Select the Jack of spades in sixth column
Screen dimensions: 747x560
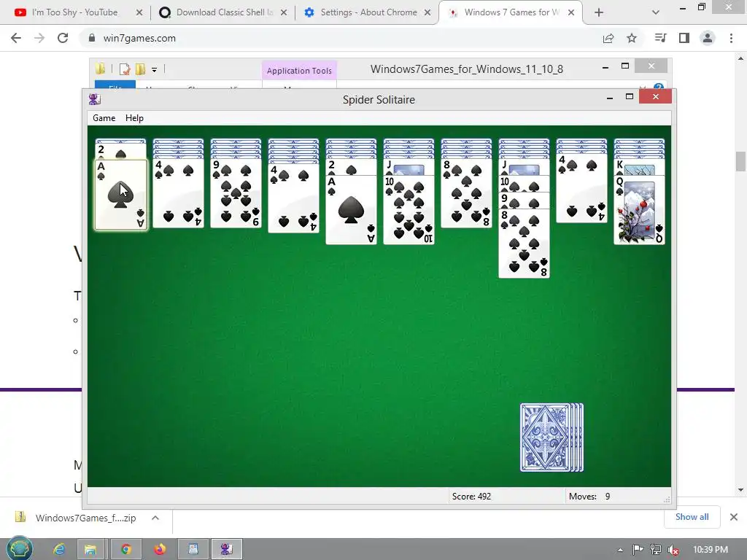pos(409,167)
